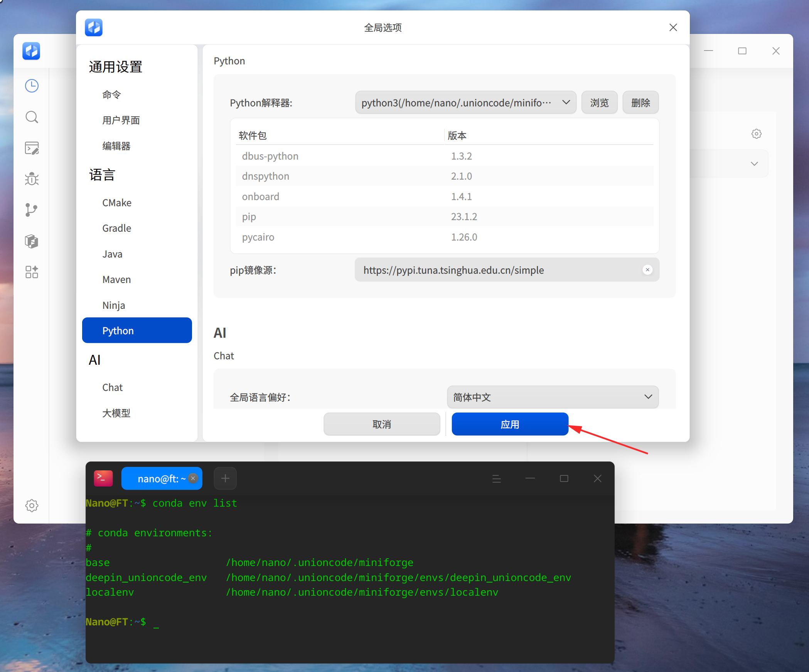This screenshot has height=672, width=809.
Task: Open the code editor icon in sidebar
Action: [x=32, y=148]
